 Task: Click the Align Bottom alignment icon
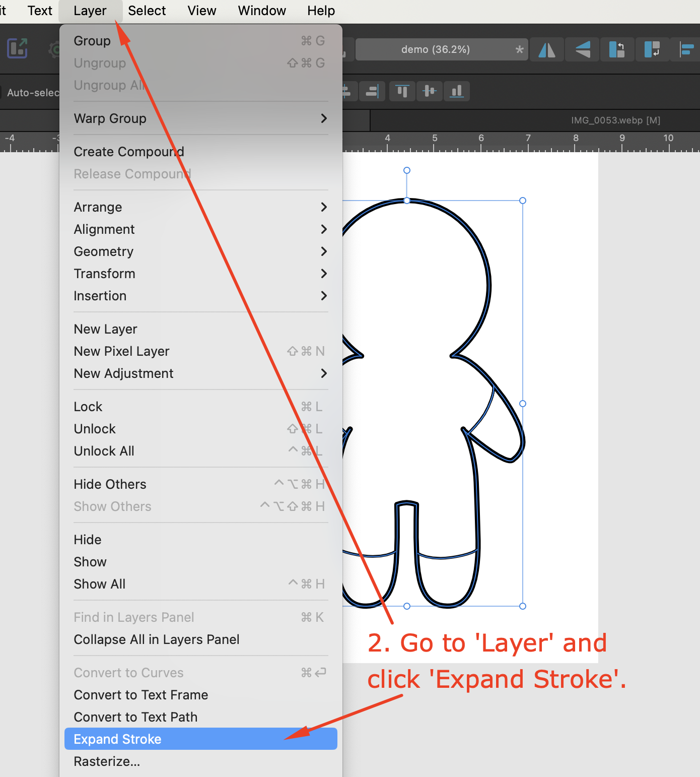click(457, 91)
